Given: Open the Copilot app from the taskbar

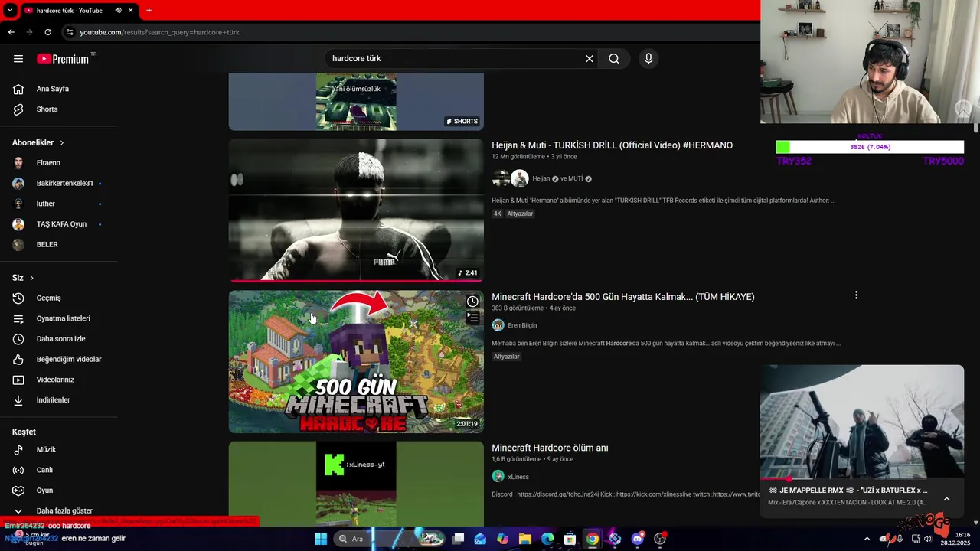Looking at the screenshot, I should coord(502,539).
